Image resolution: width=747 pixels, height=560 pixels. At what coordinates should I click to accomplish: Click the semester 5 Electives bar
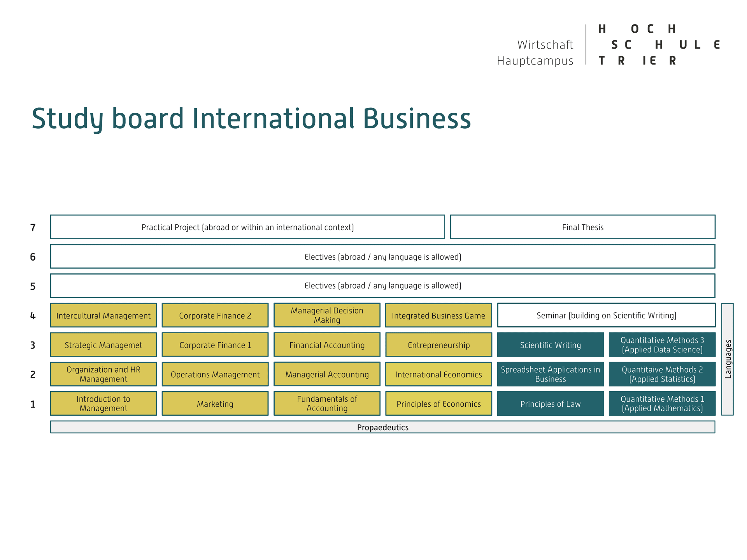pyautogui.click(x=382, y=286)
